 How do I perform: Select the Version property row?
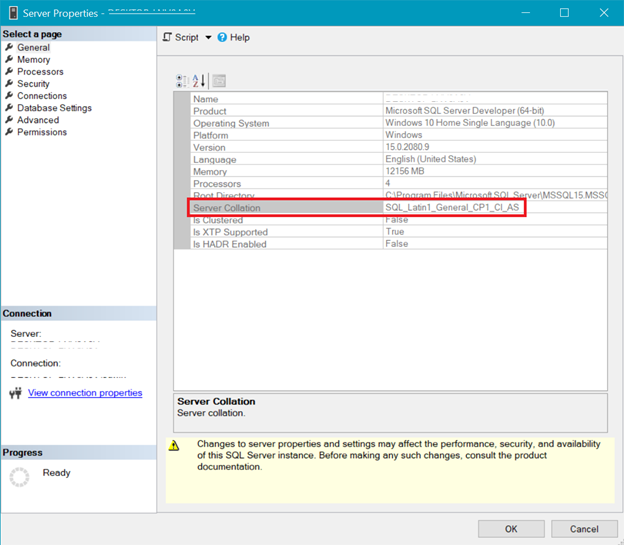coord(399,147)
